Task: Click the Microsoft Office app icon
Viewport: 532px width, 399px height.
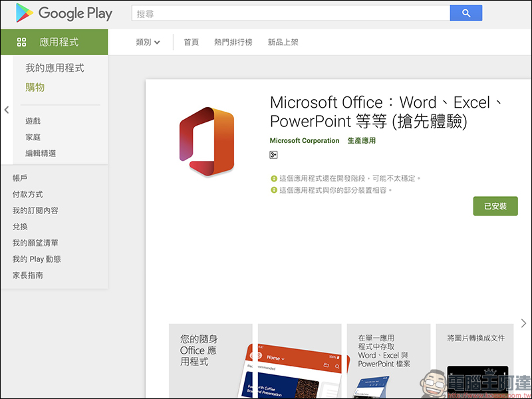Action: [x=207, y=142]
